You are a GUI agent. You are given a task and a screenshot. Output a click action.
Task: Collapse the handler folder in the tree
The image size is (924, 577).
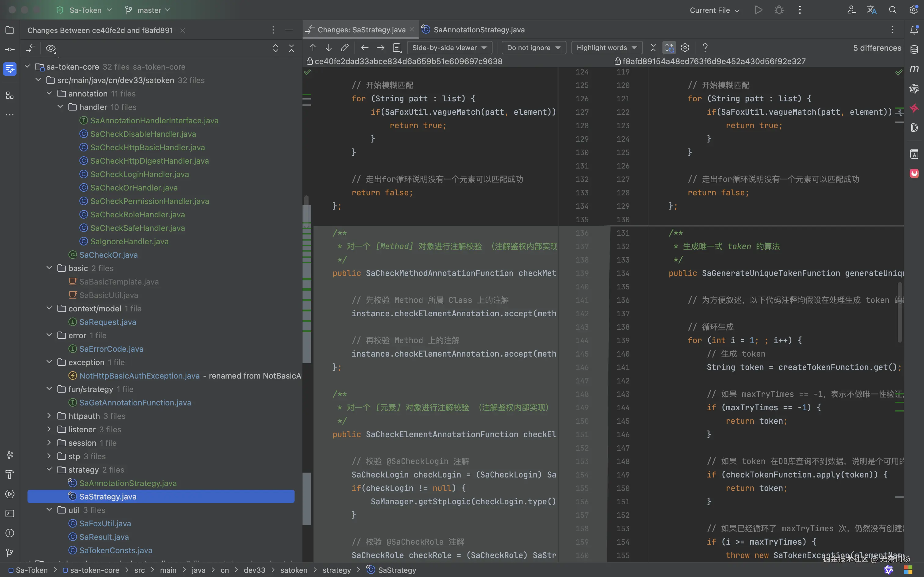point(60,107)
